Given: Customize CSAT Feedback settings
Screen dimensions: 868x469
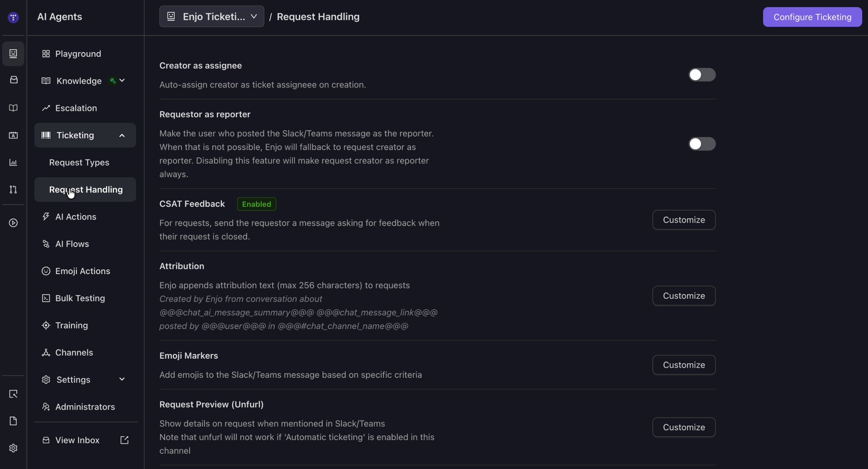Looking at the screenshot, I should coord(684,219).
